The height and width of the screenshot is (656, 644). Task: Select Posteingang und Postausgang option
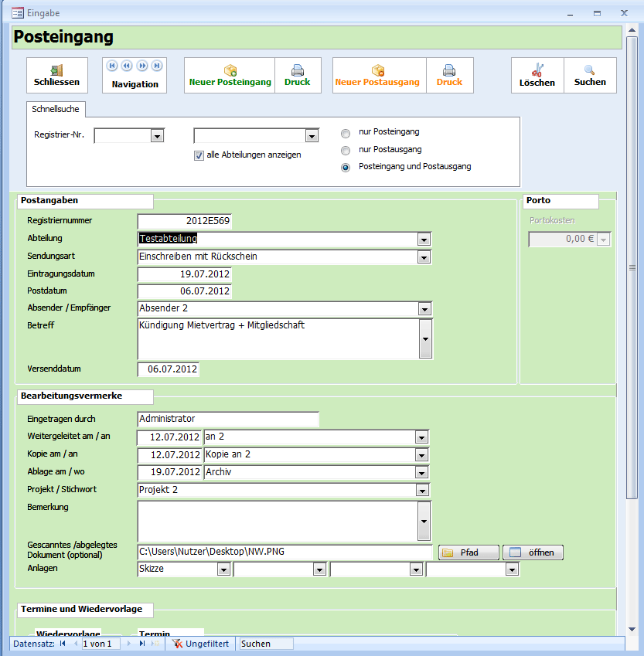(x=346, y=168)
